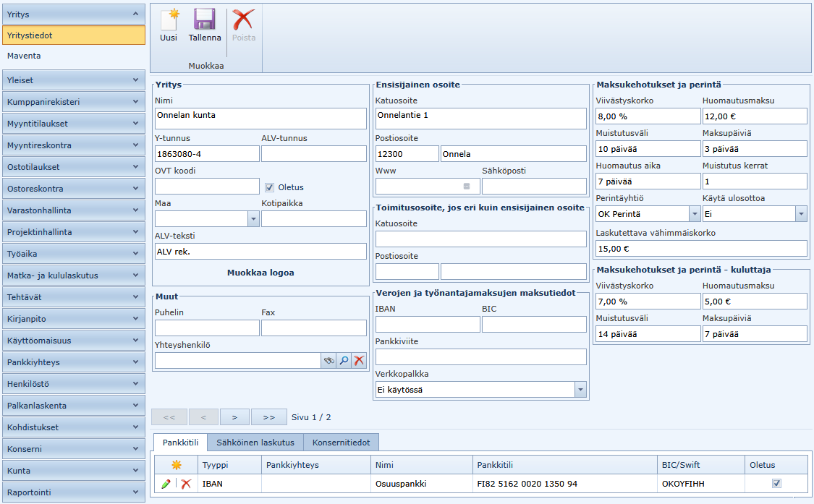
Task: Go to next page with > button
Action: [234, 417]
